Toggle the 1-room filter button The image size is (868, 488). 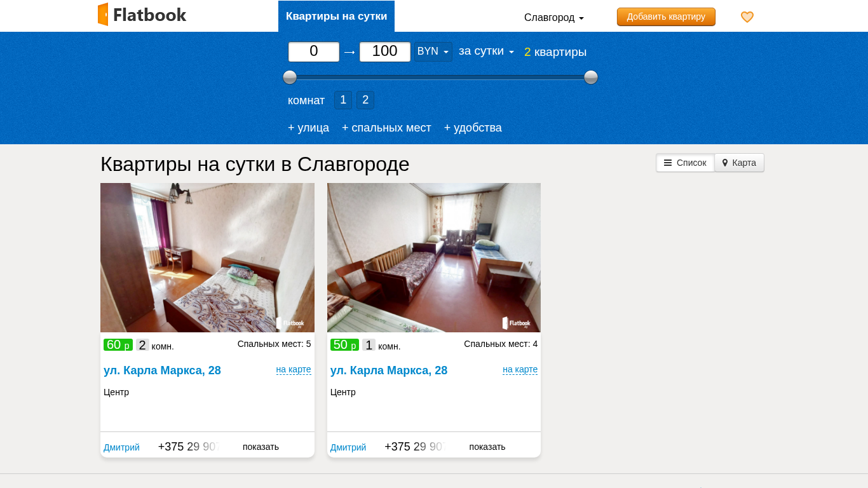[x=343, y=100]
